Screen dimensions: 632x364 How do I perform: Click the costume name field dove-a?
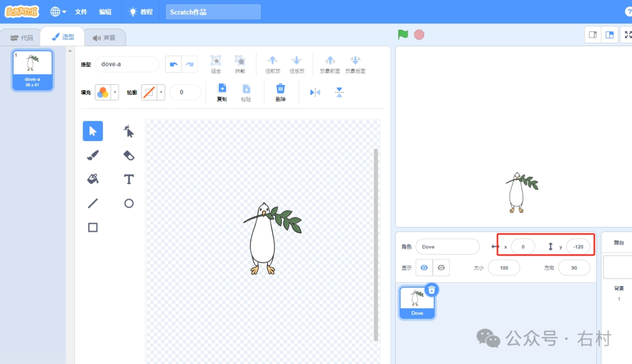point(126,64)
